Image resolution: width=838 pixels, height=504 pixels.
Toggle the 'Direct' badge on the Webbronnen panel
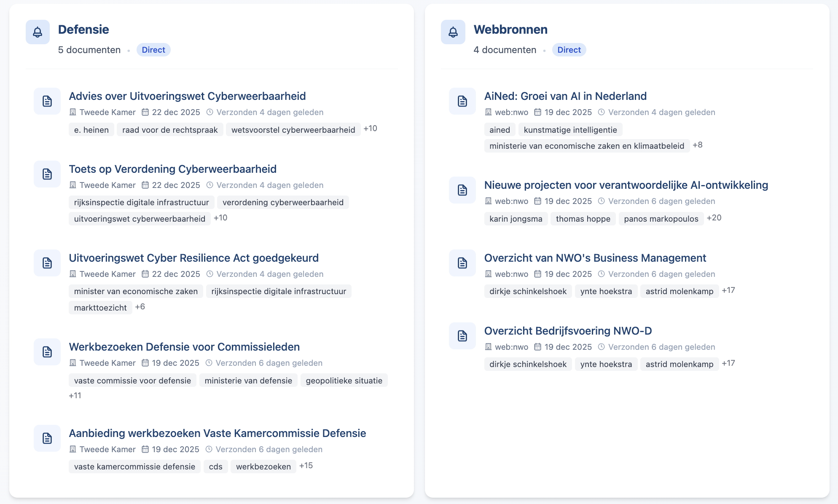tap(569, 50)
